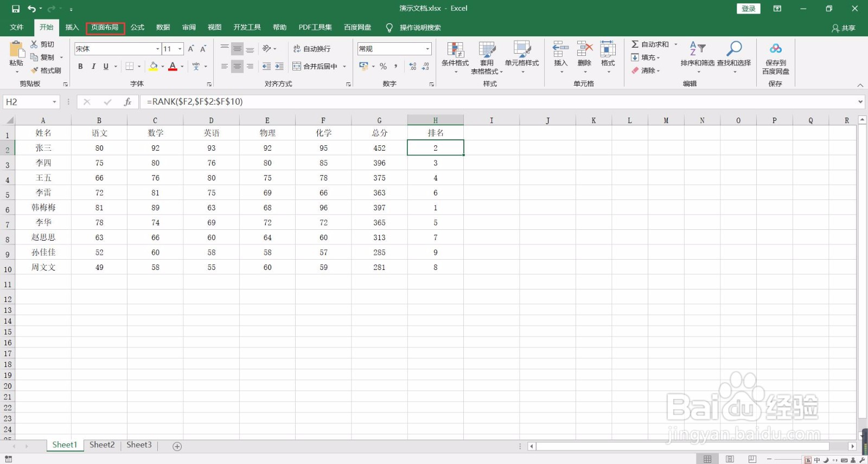Activate the Format Painter 格式刷
Screen dimensions: 868x464
coord(46,70)
